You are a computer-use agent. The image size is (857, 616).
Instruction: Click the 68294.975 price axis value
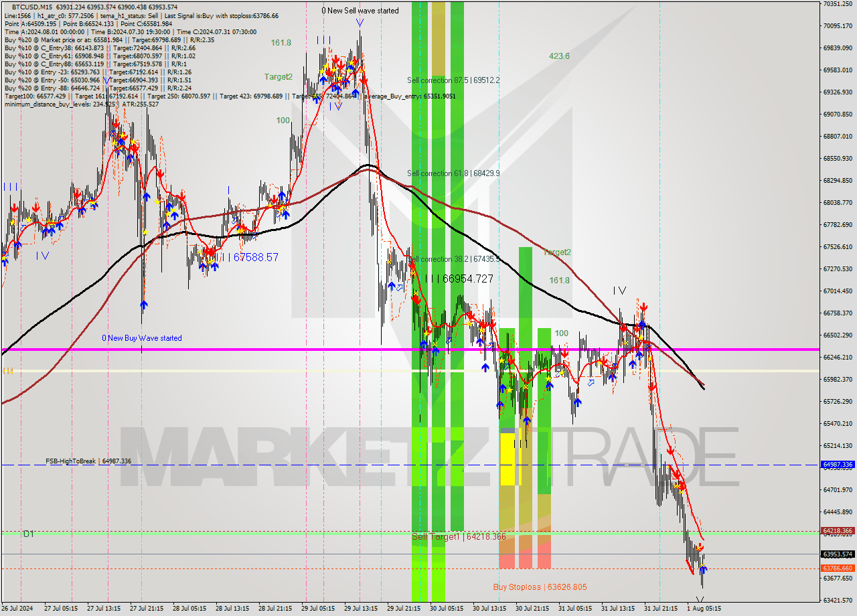coord(838,181)
